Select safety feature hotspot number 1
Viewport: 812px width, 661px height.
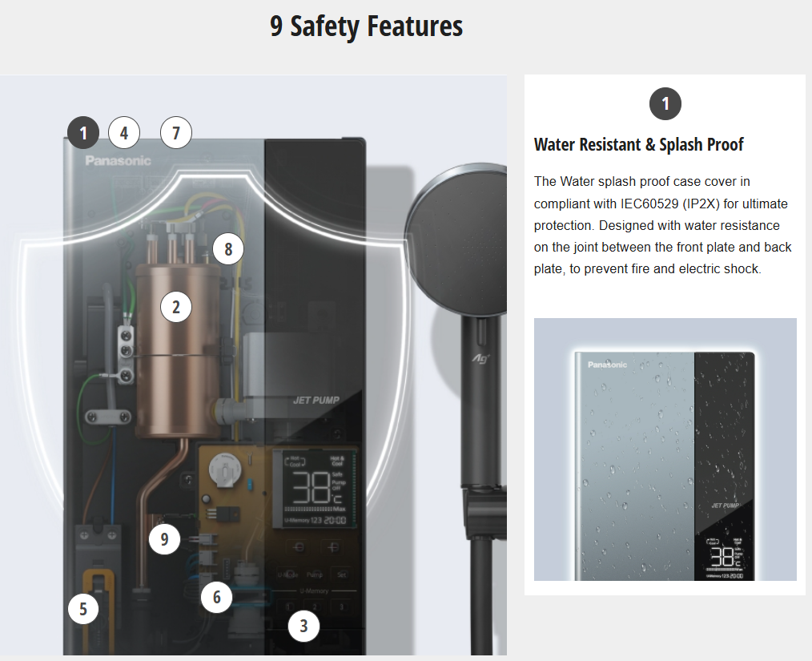tap(82, 133)
